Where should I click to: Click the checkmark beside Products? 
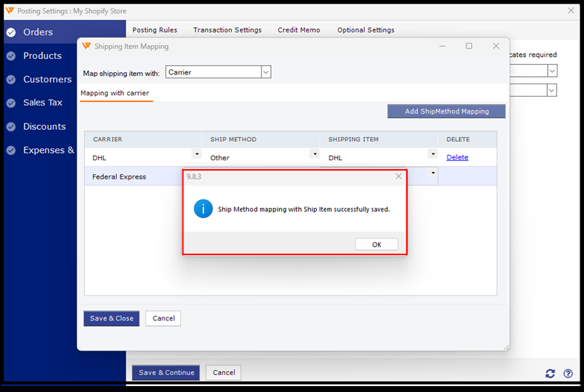coord(10,56)
